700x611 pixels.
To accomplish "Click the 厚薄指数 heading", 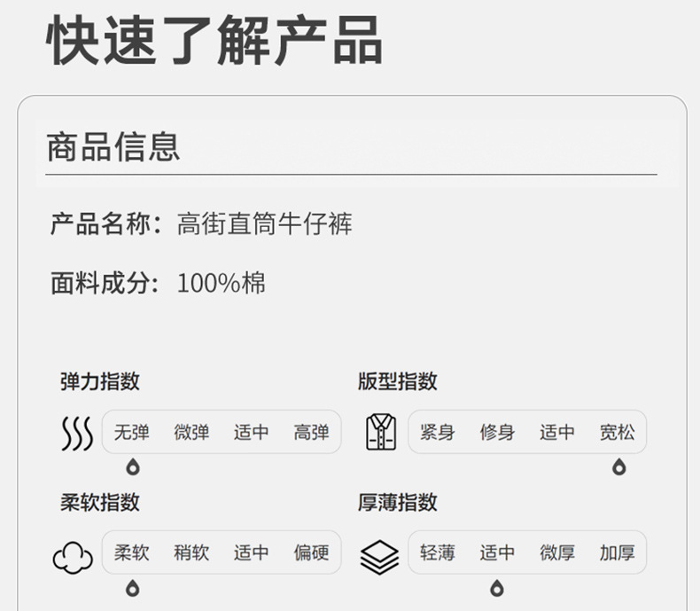I will point(397,503).
